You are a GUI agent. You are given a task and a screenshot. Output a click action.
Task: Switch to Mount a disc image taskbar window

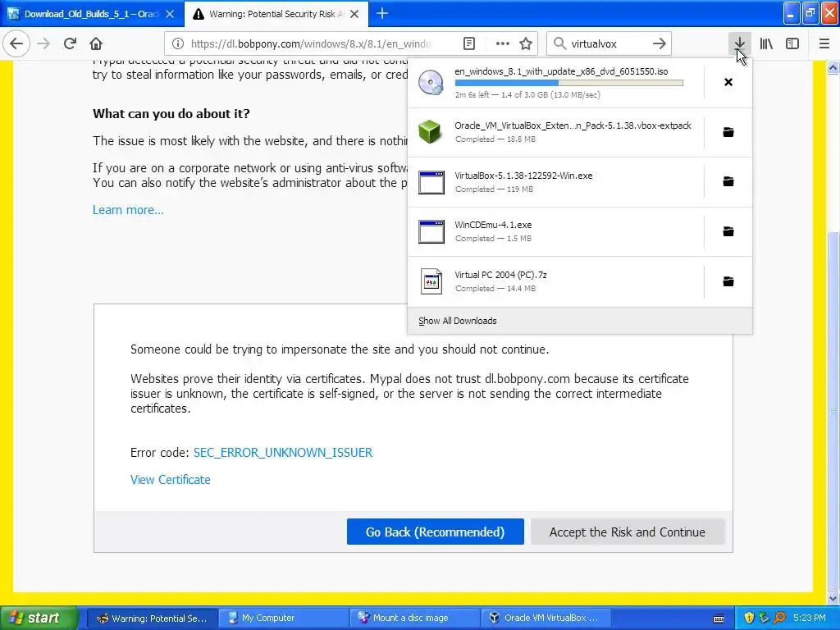415,619
